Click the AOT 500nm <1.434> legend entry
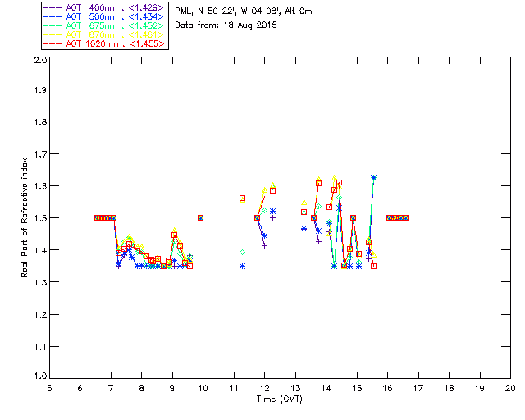 pyautogui.click(x=103, y=16)
